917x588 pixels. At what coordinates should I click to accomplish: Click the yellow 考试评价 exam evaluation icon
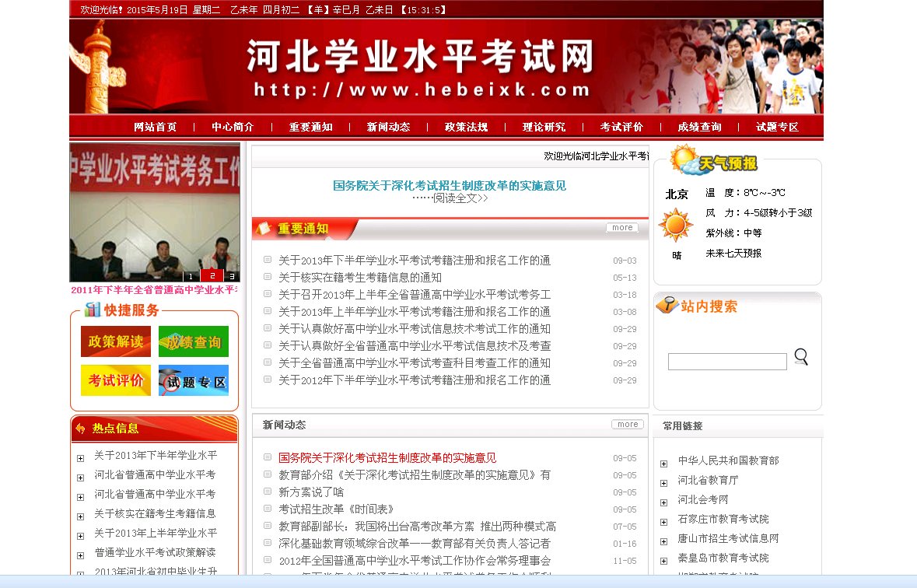coord(115,381)
